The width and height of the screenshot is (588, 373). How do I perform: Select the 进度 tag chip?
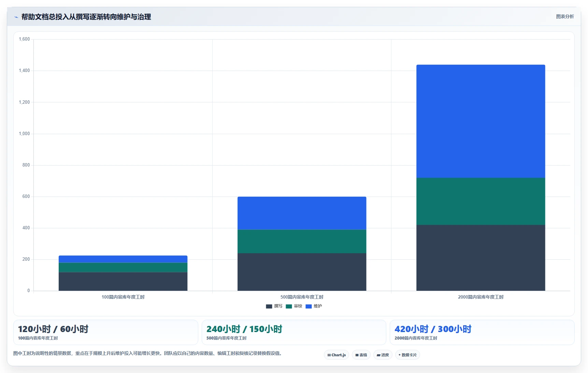pyautogui.click(x=383, y=355)
